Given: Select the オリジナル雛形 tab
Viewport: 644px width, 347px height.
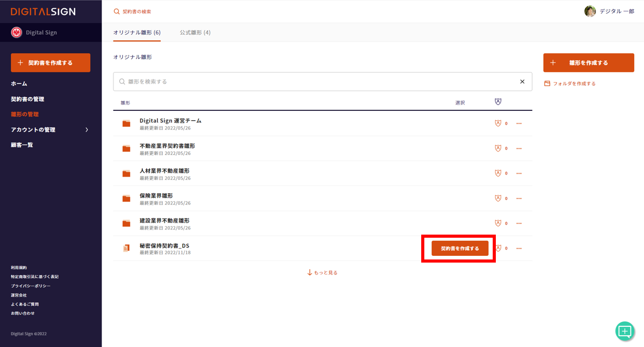Looking at the screenshot, I should coord(137,33).
